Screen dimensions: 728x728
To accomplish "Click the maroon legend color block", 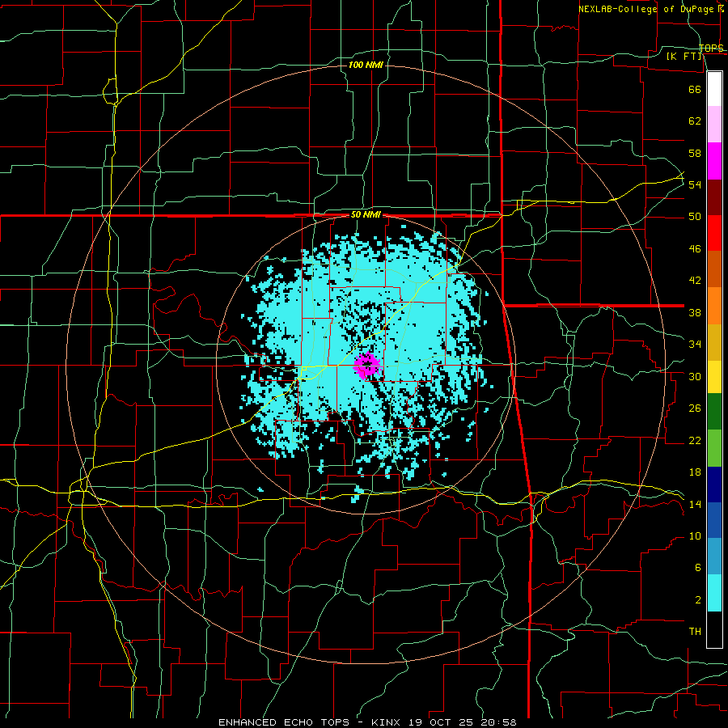I will pyautogui.click(x=714, y=198).
